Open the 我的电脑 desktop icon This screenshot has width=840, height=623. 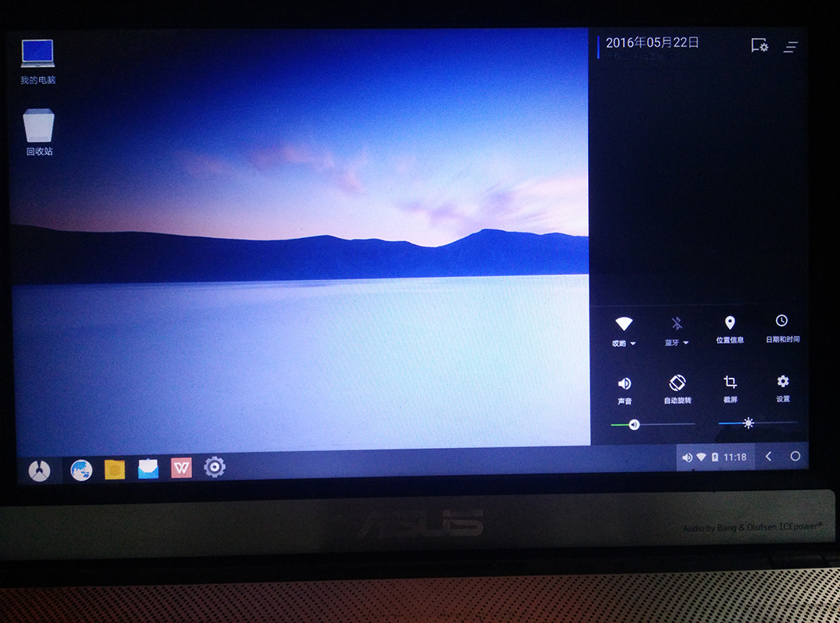coord(37,61)
